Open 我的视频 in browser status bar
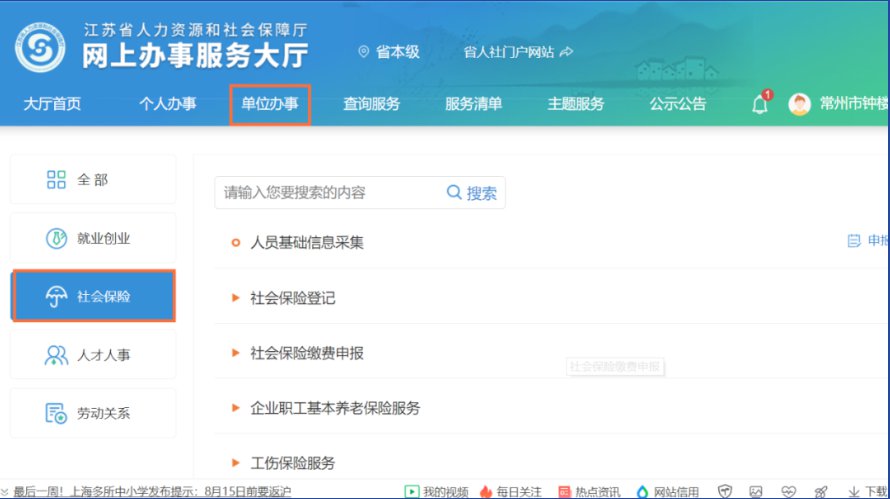 coord(435,491)
